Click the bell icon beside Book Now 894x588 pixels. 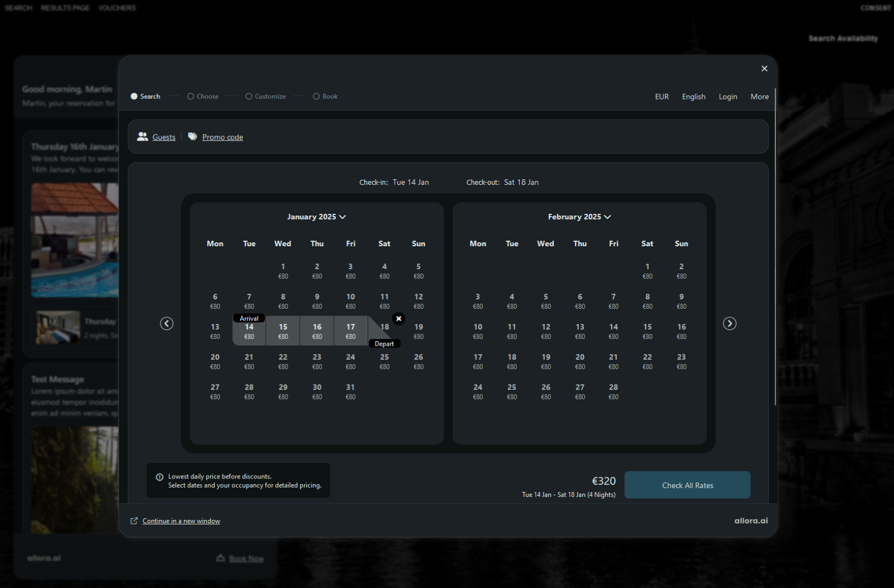pyautogui.click(x=221, y=558)
